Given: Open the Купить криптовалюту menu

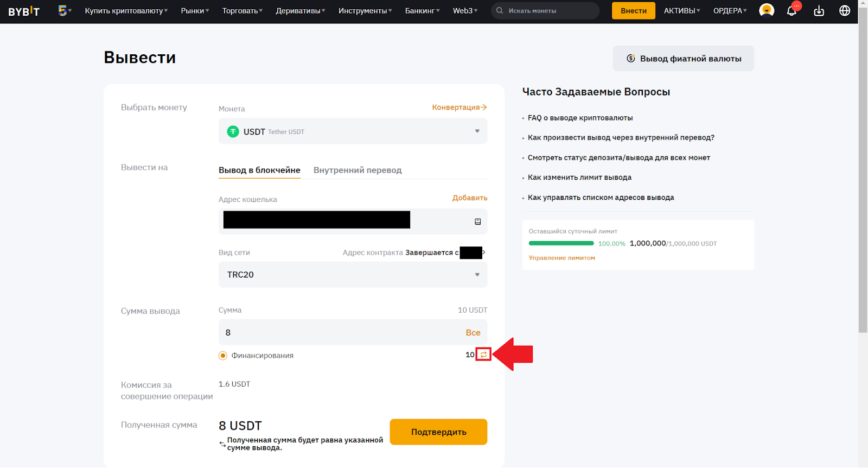Looking at the screenshot, I should point(126,10).
